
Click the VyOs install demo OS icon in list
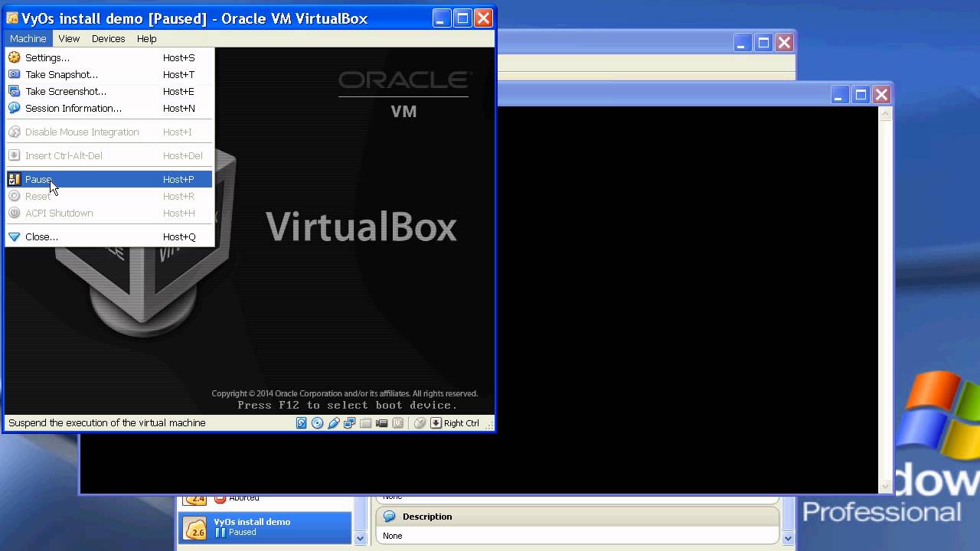(x=195, y=528)
